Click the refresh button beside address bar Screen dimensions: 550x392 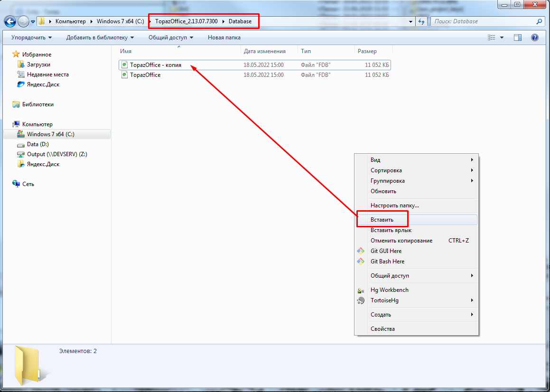(x=421, y=21)
